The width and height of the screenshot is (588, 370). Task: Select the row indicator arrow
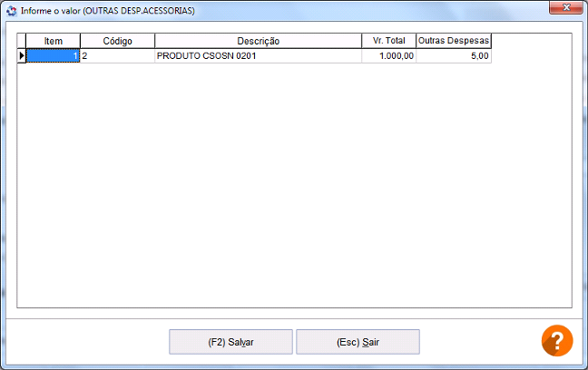(22, 56)
